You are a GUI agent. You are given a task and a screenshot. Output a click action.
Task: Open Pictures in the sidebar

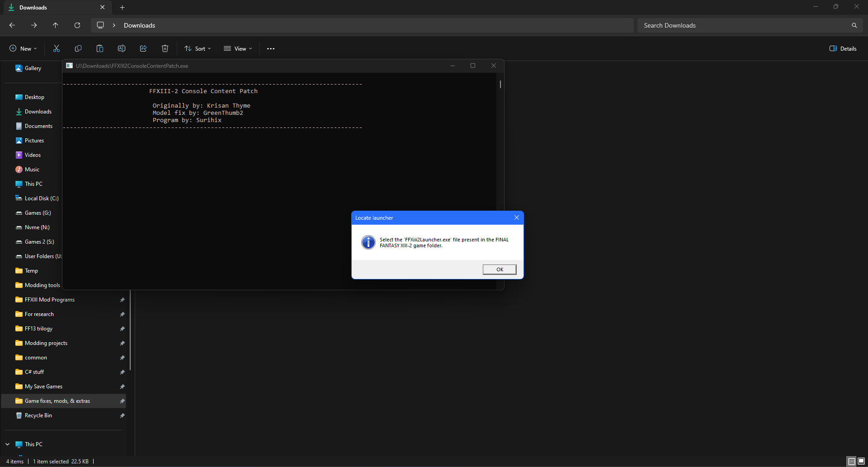point(34,141)
